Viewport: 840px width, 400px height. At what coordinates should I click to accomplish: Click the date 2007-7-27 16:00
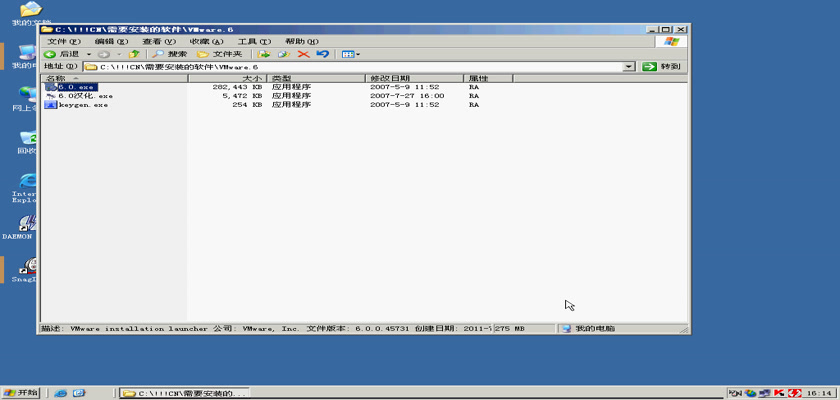[x=407, y=96]
